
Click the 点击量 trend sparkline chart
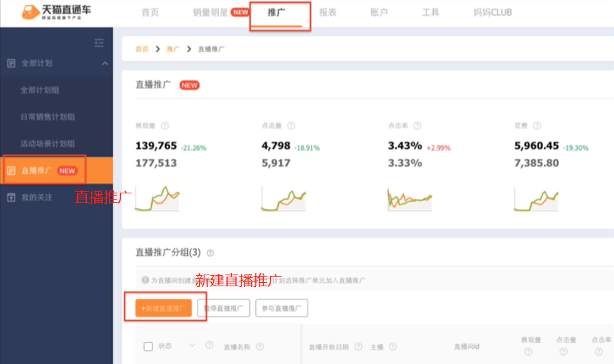284,198
